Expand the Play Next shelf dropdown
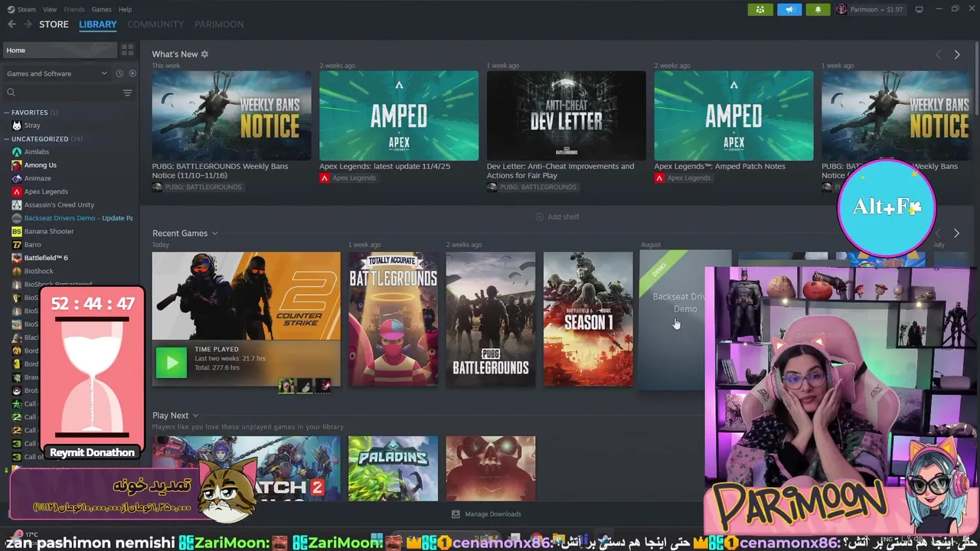Image resolution: width=980 pixels, height=551 pixels. click(195, 416)
